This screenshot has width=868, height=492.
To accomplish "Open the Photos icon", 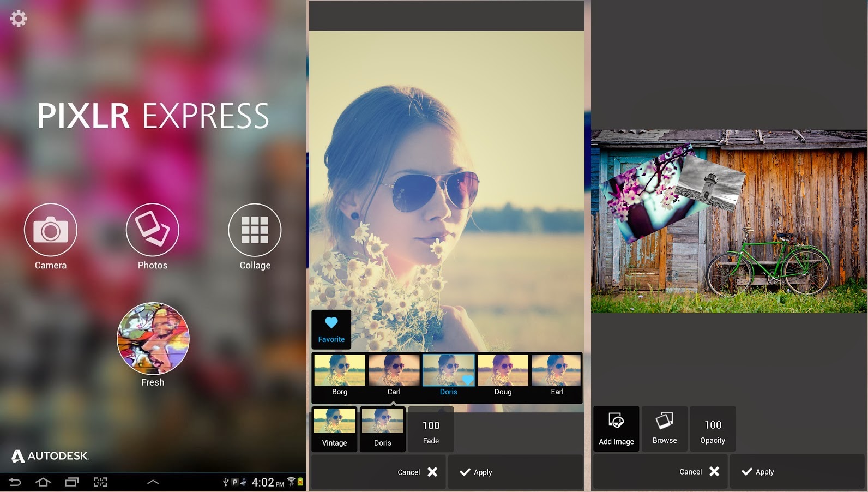I will click(152, 230).
